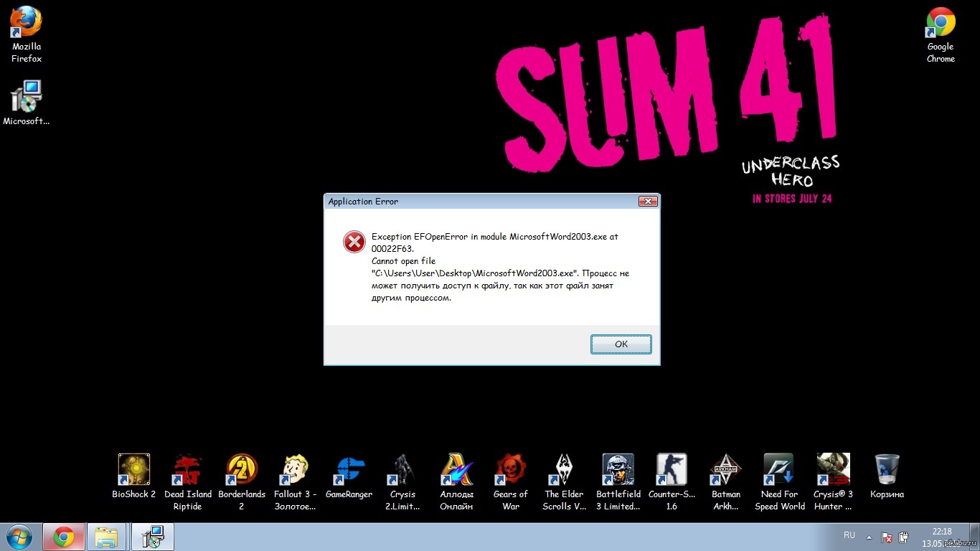Select the Counter-Strike 1.6 shortcut
980x551 pixels.
point(672,482)
